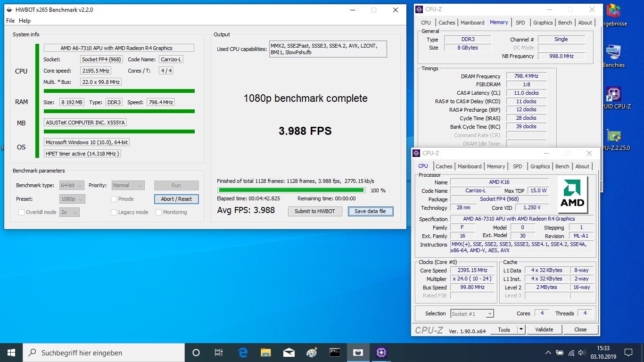Click front CPU-Z window title icon

(417, 153)
